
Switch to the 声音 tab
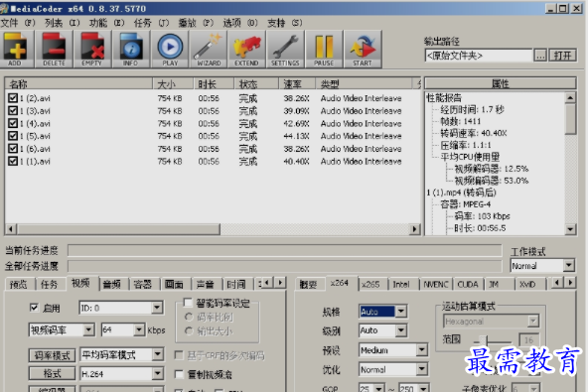pos(206,285)
